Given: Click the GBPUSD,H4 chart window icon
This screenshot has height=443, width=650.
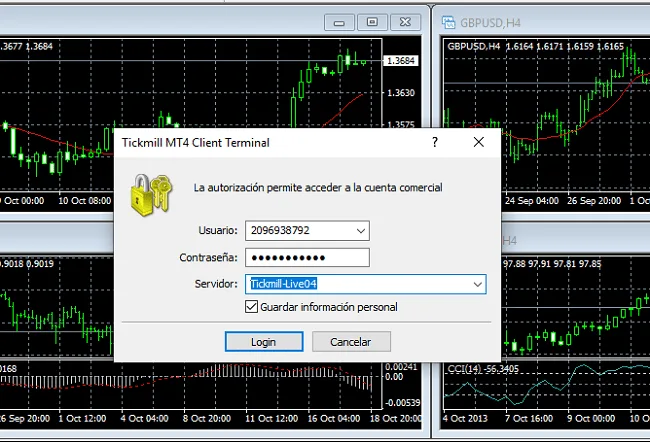Looking at the screenshot, I should (x=448, y=22).
